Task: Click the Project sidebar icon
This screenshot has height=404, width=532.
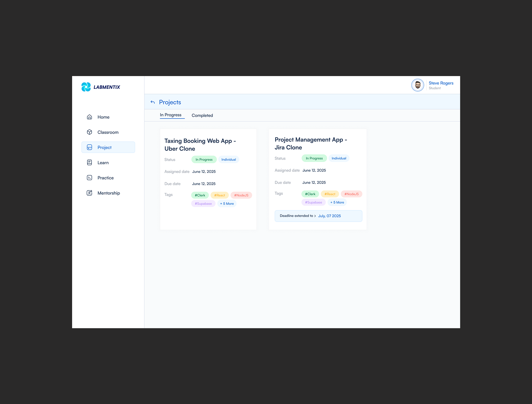Action: [x=89, y=147]
